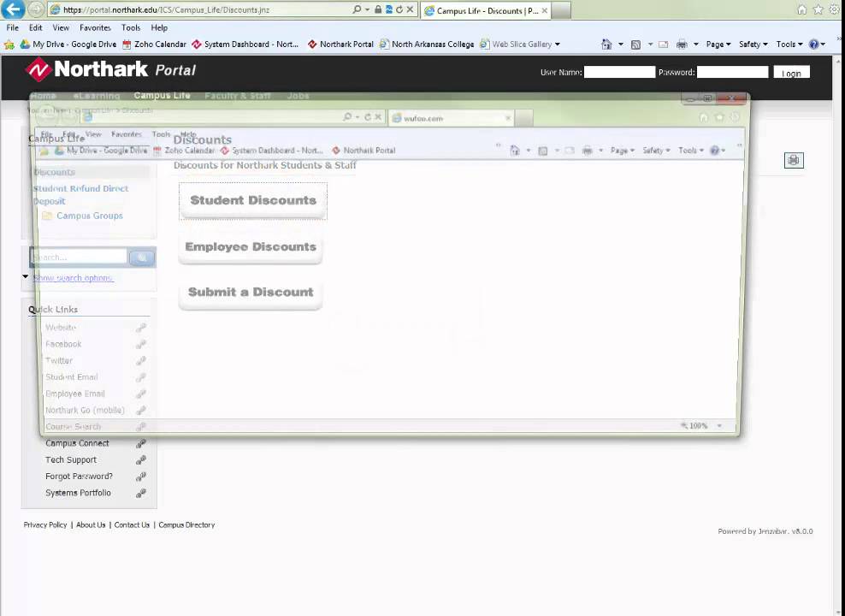The width and height of the screenshot is (845, 616).
Task: Switch to the Campus Life navigation tab
Action: tap(162, 95)
